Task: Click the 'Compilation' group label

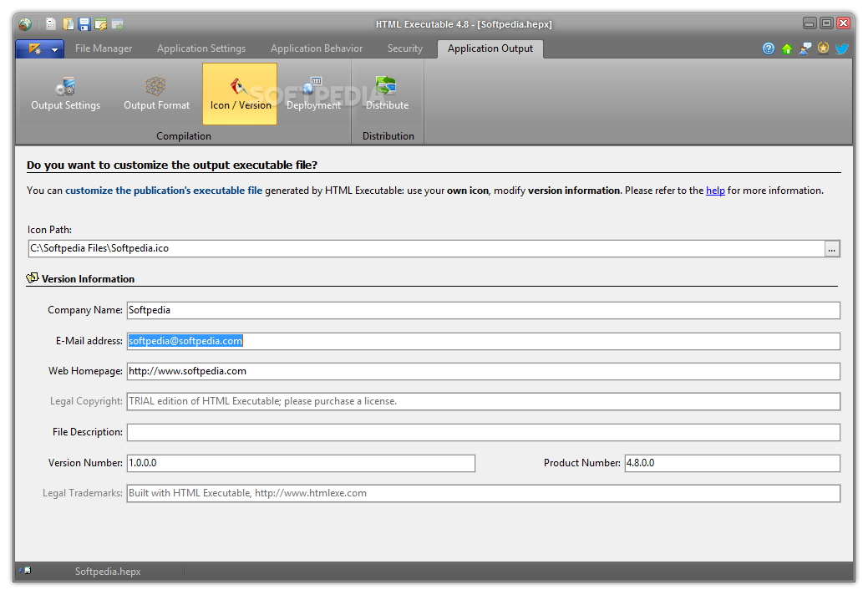Action: pos(183,136)
